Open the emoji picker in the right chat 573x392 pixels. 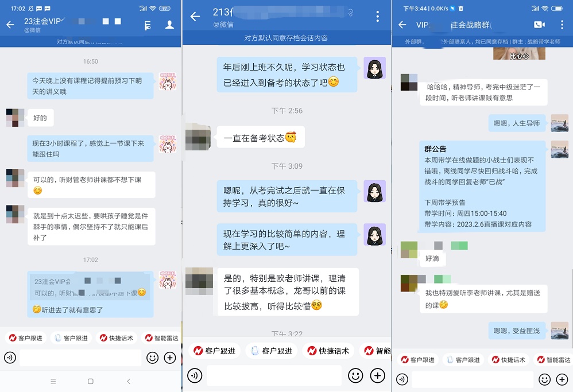(544, 379)
